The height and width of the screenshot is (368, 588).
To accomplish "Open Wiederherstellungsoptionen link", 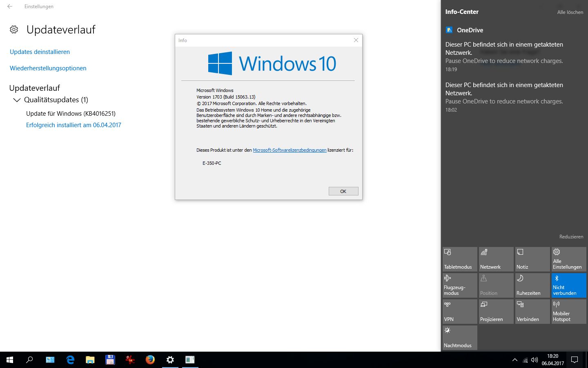I will [48, 68].
